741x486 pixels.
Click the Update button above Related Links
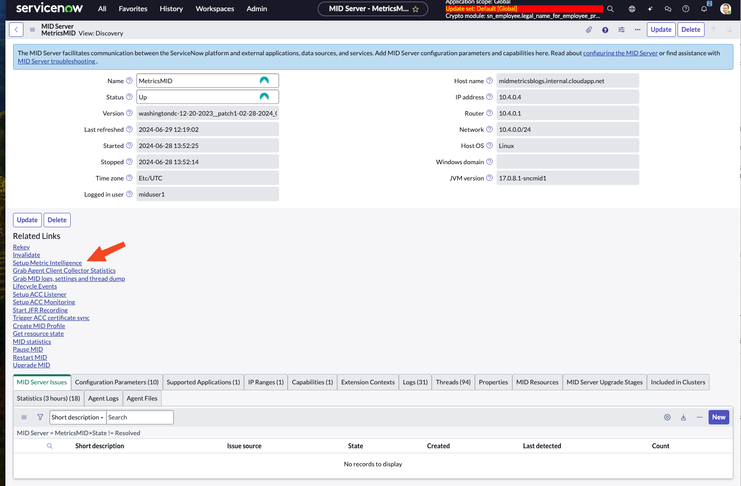(27, 220)
